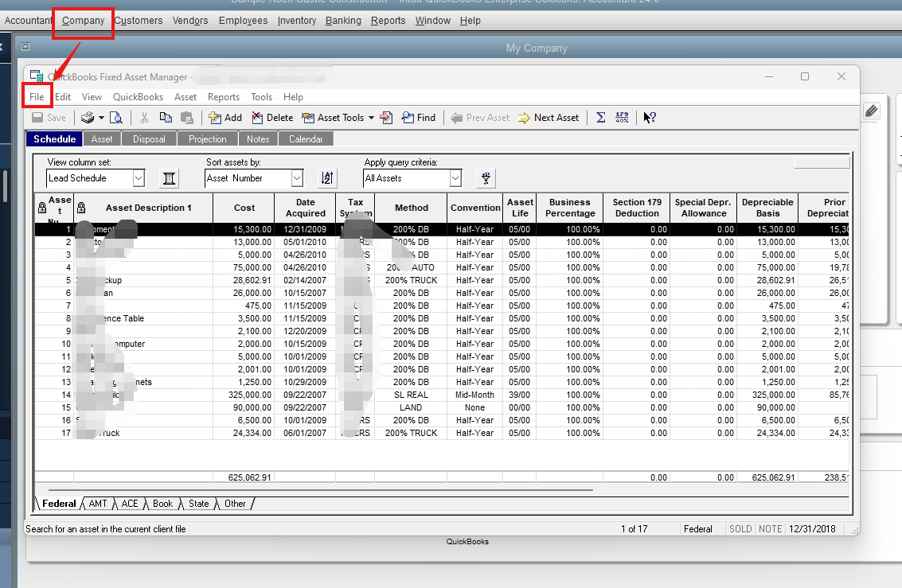
Task: Click the My Company window menu icon
Action: [25, 47]
